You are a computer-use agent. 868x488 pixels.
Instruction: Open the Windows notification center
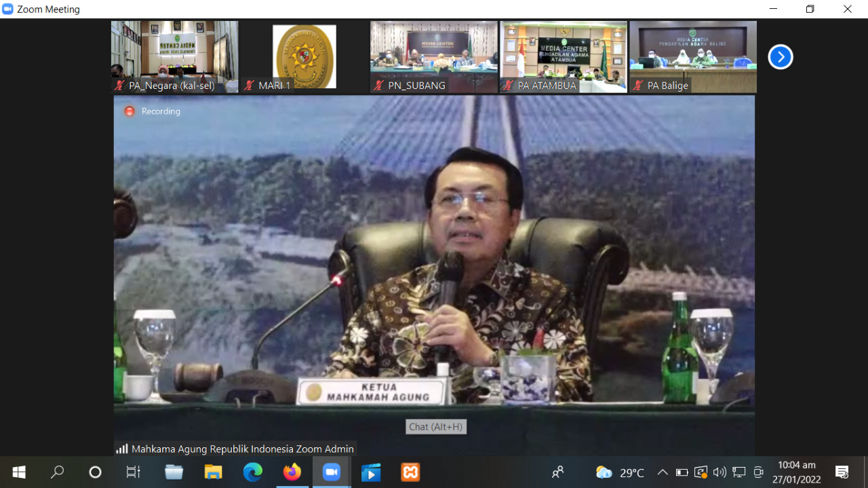point(842,472)
